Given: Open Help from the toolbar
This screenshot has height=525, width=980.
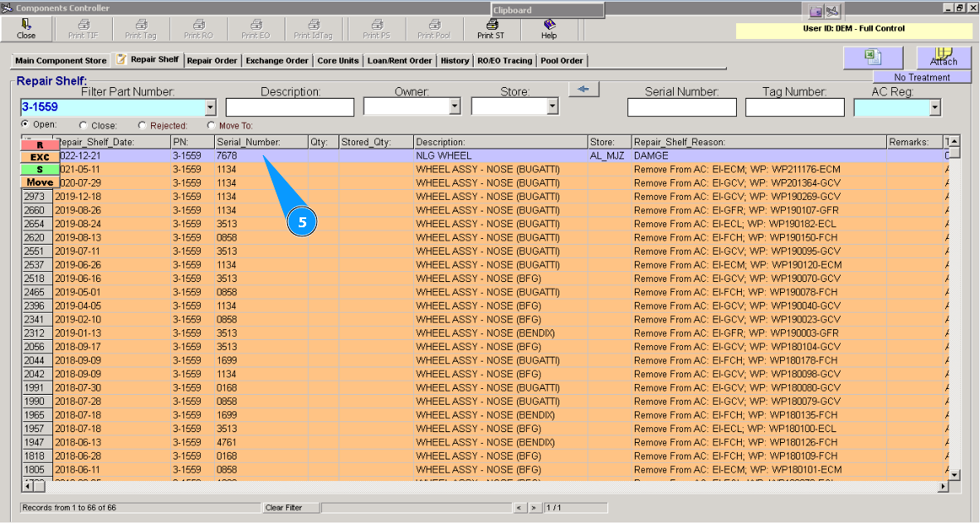Looking at the screenshot, I should [549, 29].
